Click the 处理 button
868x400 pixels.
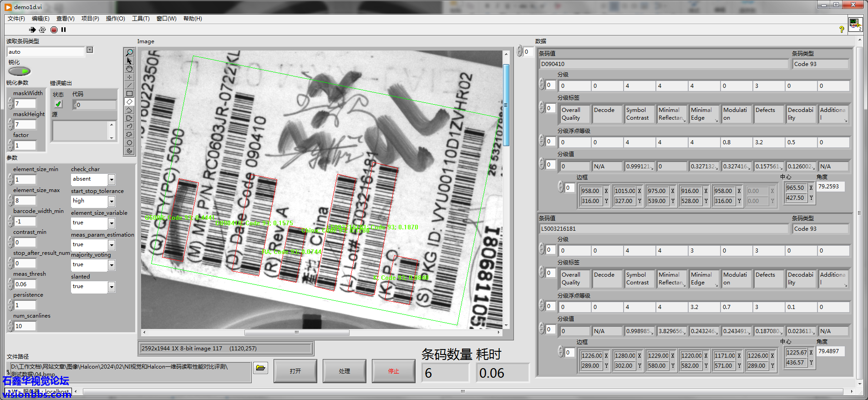coord(344,371)
